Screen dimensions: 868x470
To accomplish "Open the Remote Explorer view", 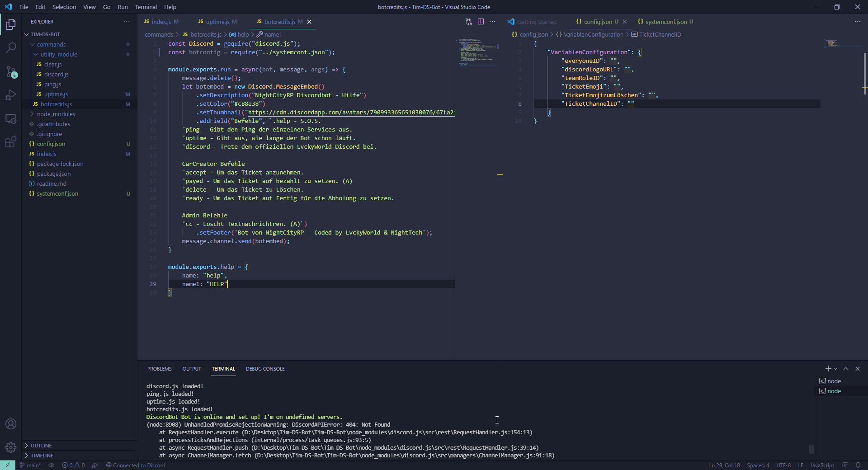I will click(11, 119).
